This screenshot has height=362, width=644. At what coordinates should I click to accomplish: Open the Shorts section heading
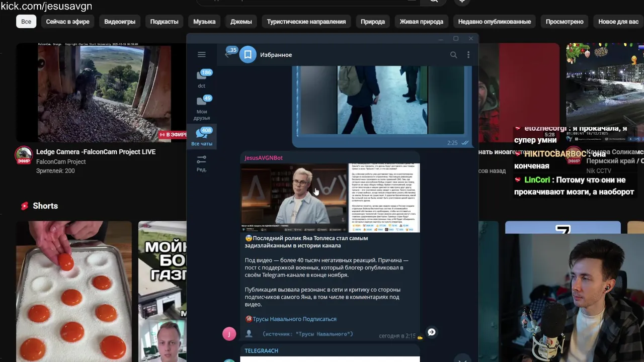45,206
